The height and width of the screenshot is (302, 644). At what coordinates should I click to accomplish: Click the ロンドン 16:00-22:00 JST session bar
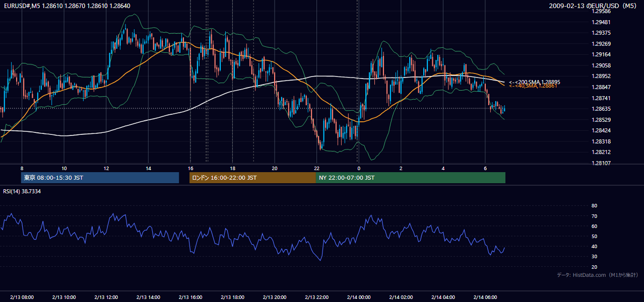(252, 178)
